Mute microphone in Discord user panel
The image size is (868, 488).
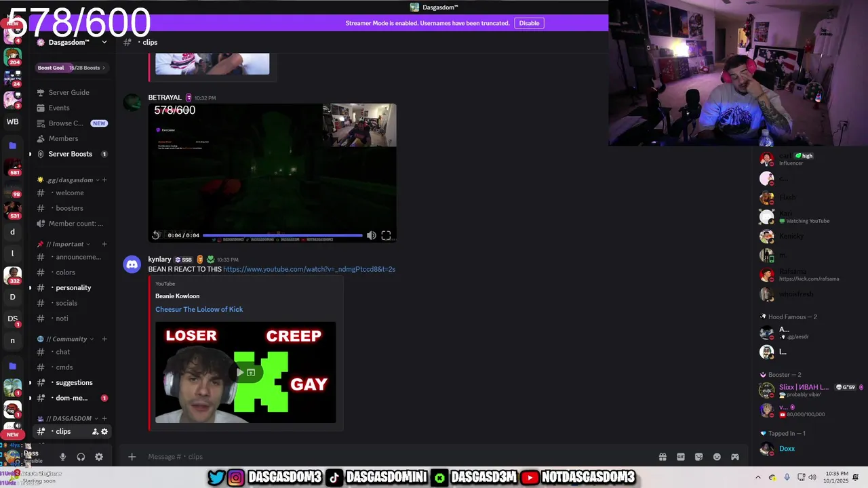point(62,457)
